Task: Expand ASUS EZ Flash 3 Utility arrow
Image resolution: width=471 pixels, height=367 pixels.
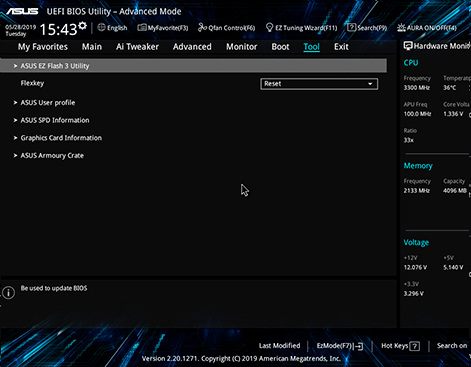Action: [x=15, y=66]
